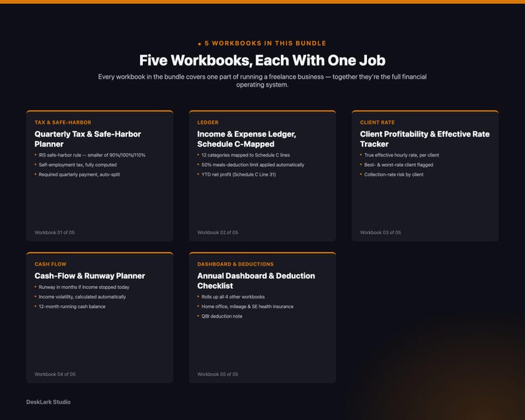Click the 'Workbook 03 of 05' footer
The height and width of the screenshot is (420, 525).
coord(380,232)
